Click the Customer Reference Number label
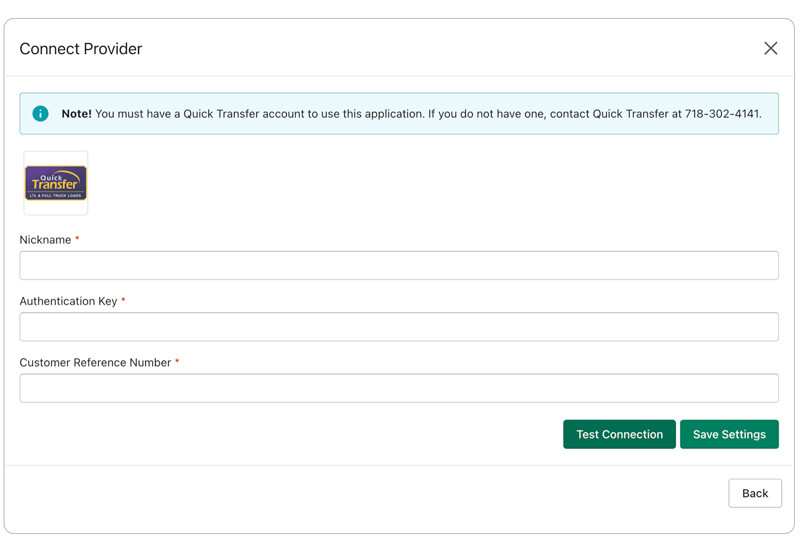This screenshot has height=548, width=800. point(95,362)
